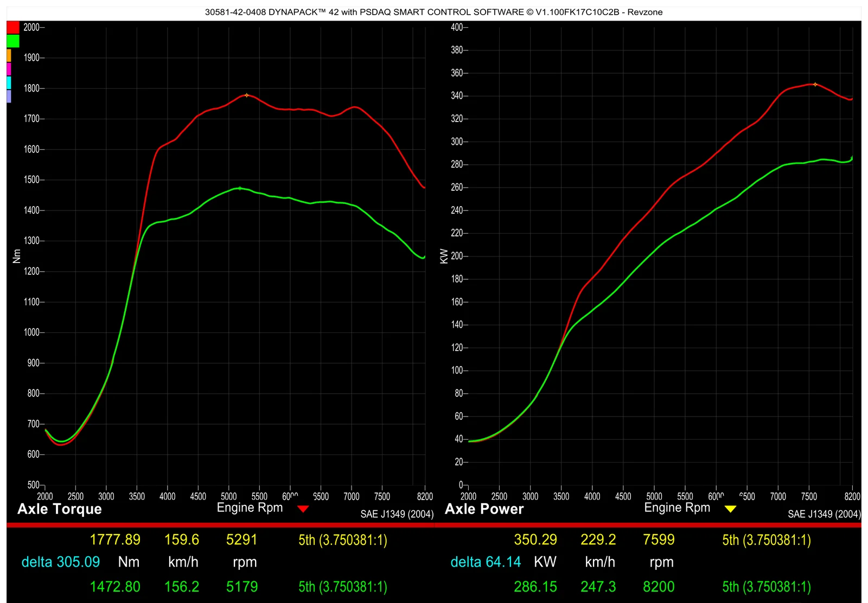The width and height of the screenshot is (868, 603).
Task: Click the Engine Rpm label under torque chart
Action: pyautogui.click(x=250, y=508)
